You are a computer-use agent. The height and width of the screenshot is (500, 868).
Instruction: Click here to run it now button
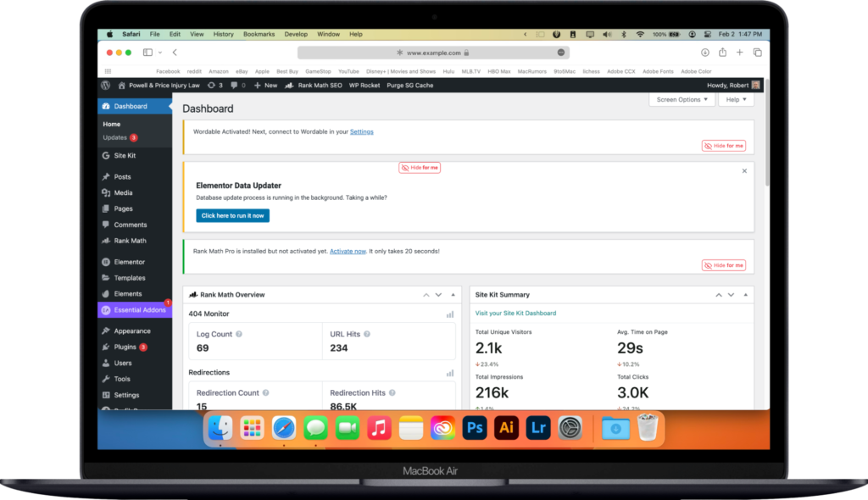(x=232, y=216)
